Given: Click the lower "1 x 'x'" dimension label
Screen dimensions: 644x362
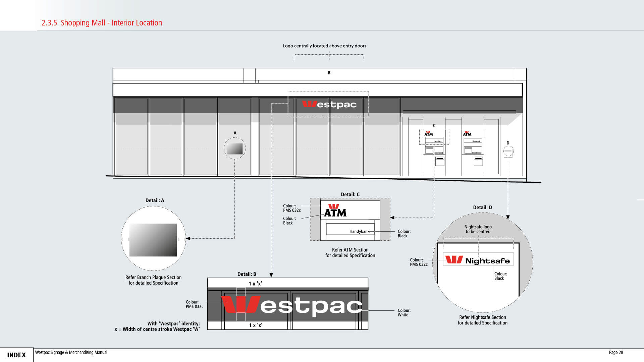Looking at the screenshot, I should (x=256, y=325).
